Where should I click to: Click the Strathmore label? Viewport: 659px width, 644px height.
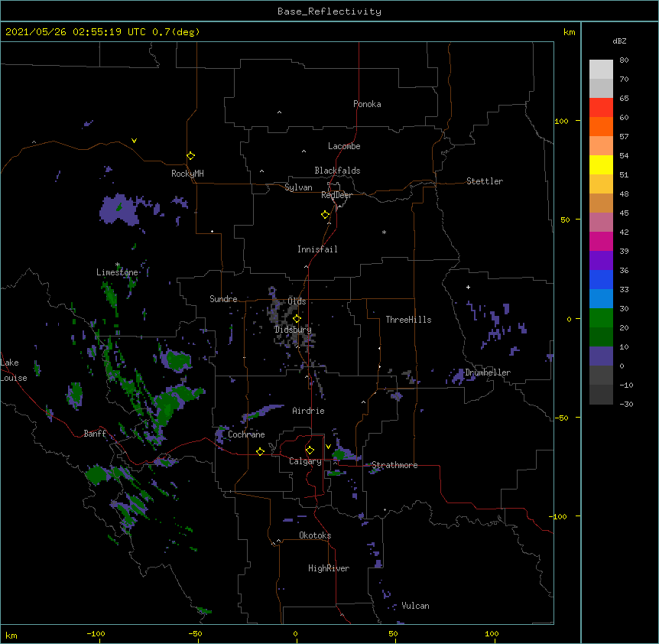click(x=394, y=465)
